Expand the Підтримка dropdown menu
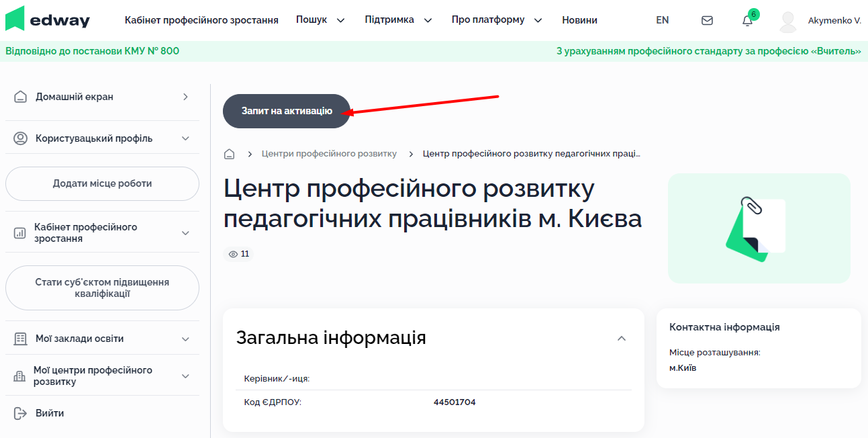The width and height of the screenshot is (868, 438). tap(398, 20)
